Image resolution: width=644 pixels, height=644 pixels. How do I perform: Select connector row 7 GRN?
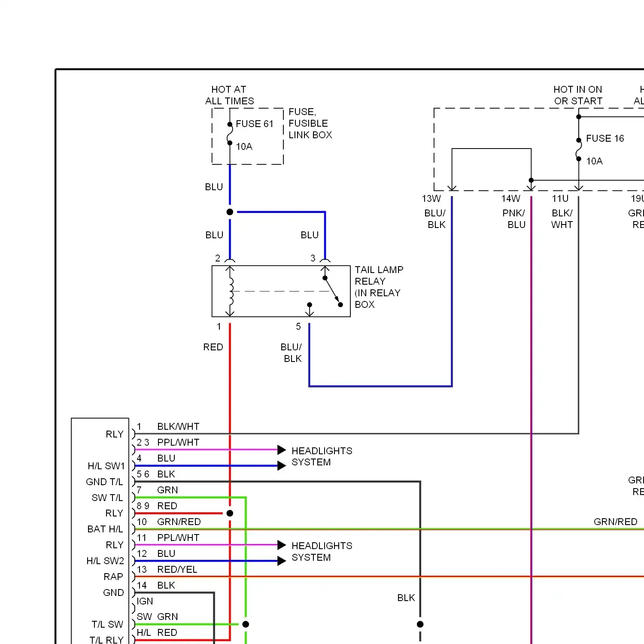click(157, 490)
